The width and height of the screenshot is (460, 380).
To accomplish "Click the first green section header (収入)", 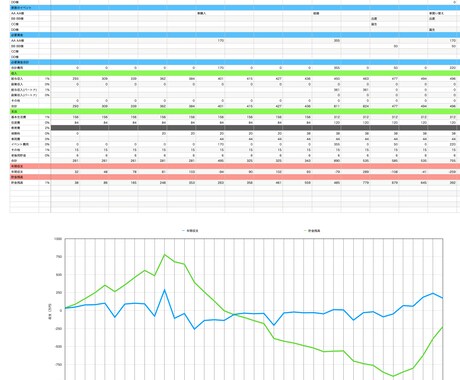I will tap(14, 73).
